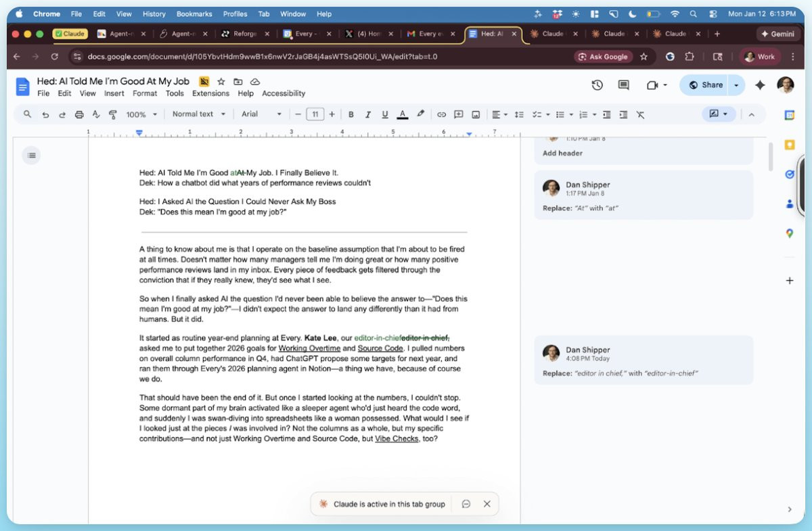Open the Work profile button

pos(760,57)
